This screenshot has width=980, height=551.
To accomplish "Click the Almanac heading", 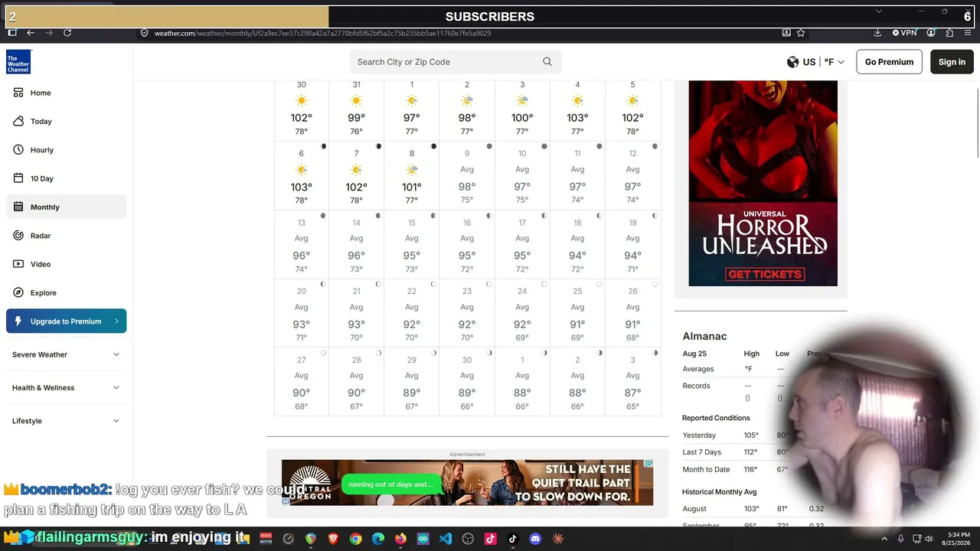I will 704,336.
